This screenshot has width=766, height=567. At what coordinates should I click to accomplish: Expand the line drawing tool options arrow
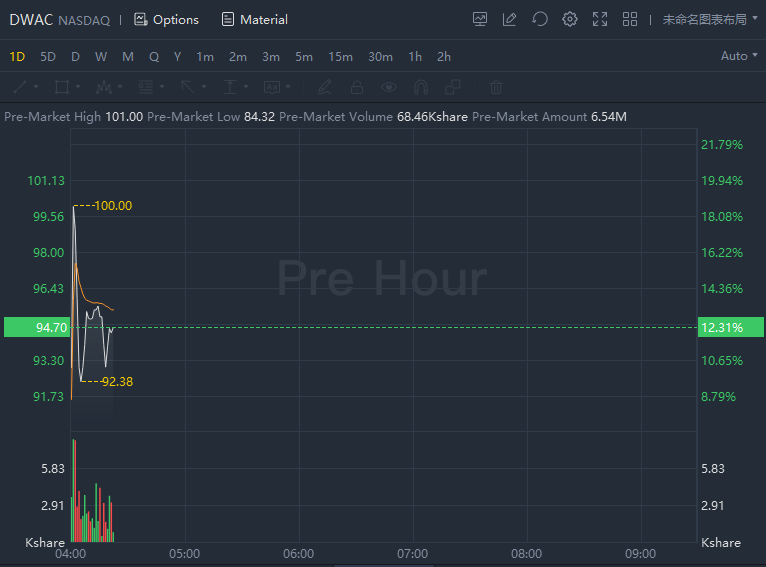[x=36, y=87]
